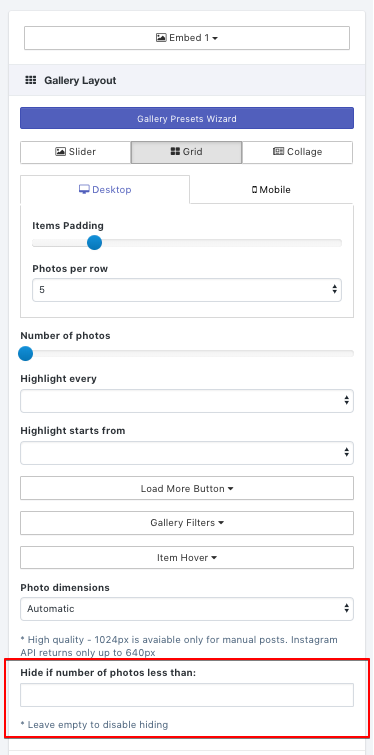This screenshot has width=374, height=755.
Task: Click the Grid layout squares icon
Action: point(175,152)
